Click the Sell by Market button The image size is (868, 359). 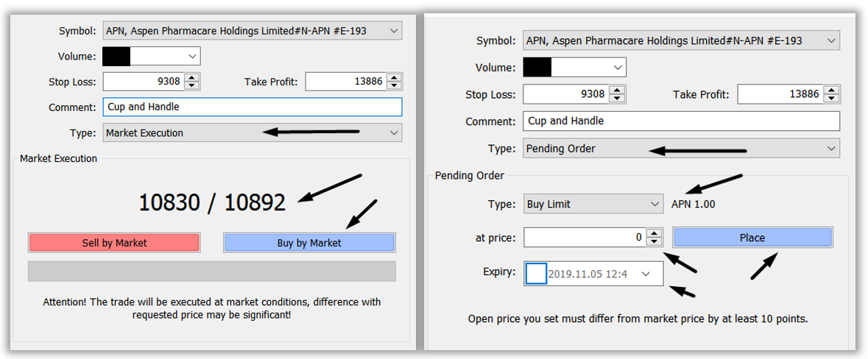point(115,243)
